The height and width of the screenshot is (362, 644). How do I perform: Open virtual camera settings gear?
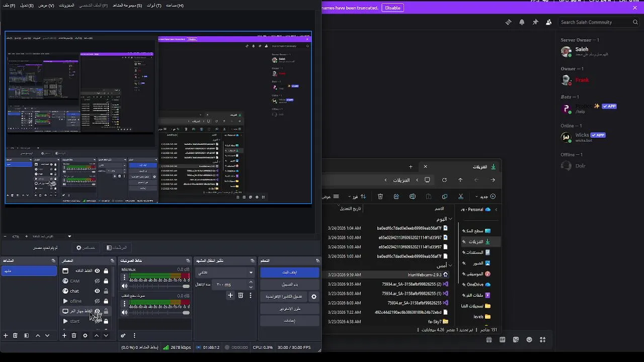[x=314, y=297]
